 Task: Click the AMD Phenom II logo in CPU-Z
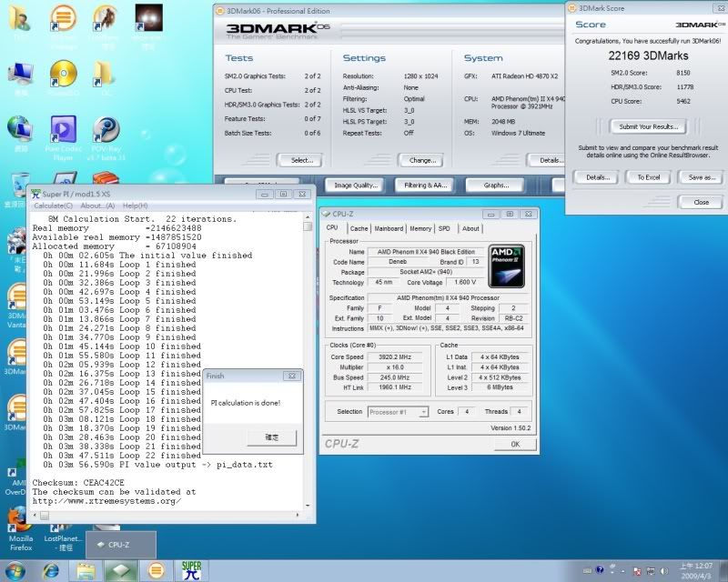507,266
